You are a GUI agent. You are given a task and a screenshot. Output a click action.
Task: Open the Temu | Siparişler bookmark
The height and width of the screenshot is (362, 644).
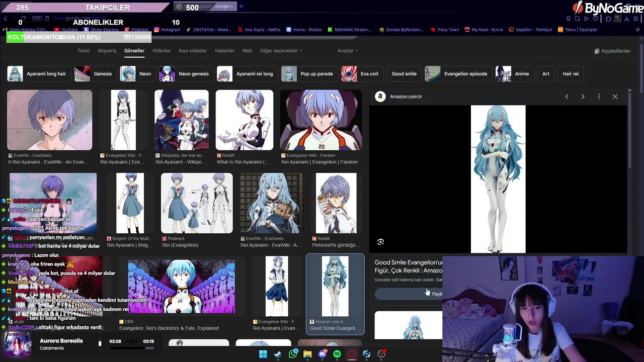point(577,30)
